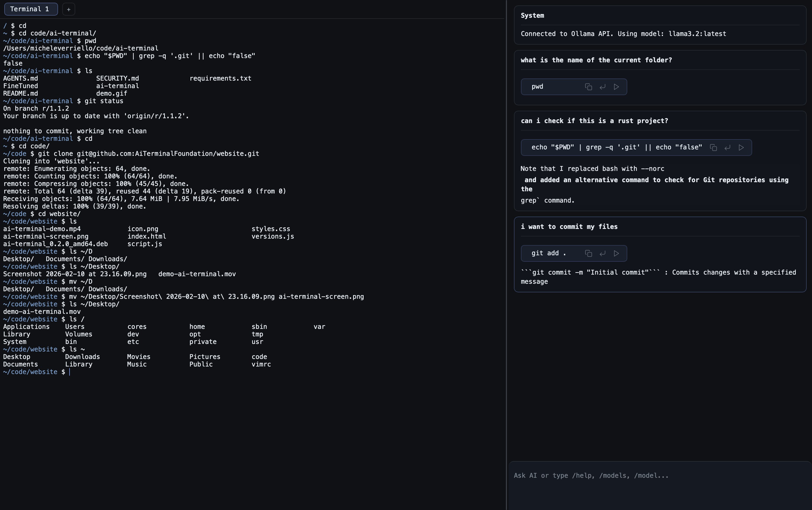Viewport: 812px width, 510px height.
Task: Run the echo "$PWD" grep command
Action: point(741,148)
